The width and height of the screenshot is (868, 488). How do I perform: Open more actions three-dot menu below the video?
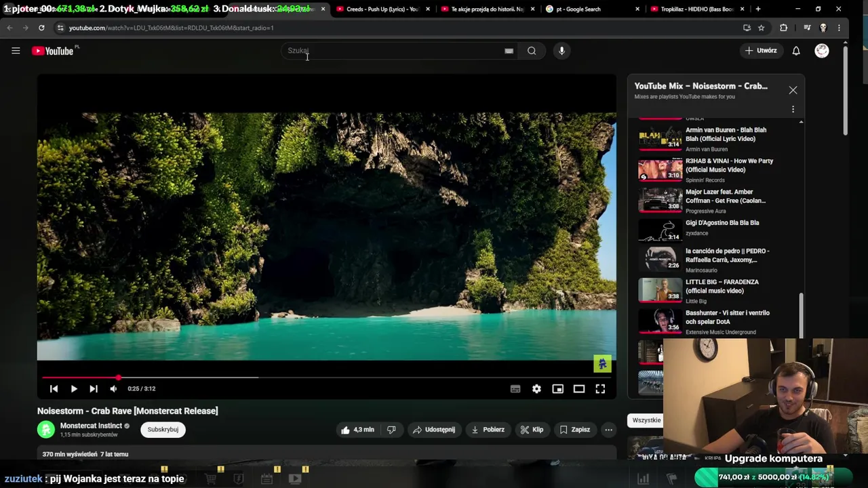click(608, 430)
